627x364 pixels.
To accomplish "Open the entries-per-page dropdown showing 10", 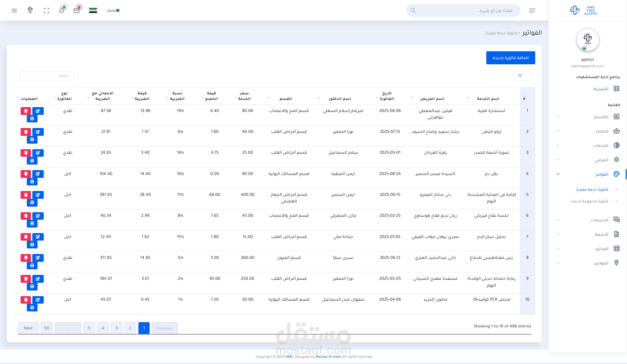I will pos(522,75).
